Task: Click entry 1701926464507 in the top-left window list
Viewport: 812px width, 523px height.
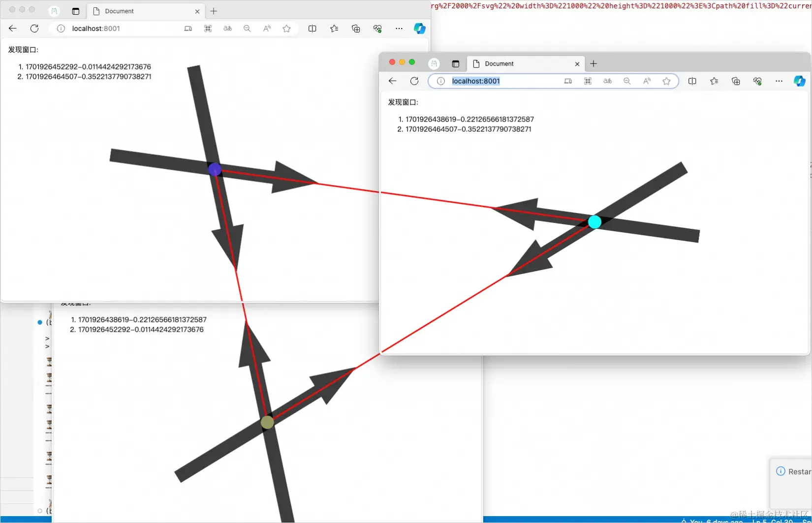Action: tap(89, 77)
